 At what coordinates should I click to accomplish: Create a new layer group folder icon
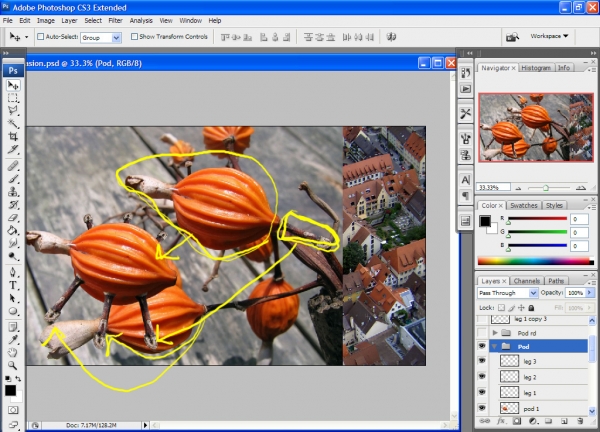point(548,421)
